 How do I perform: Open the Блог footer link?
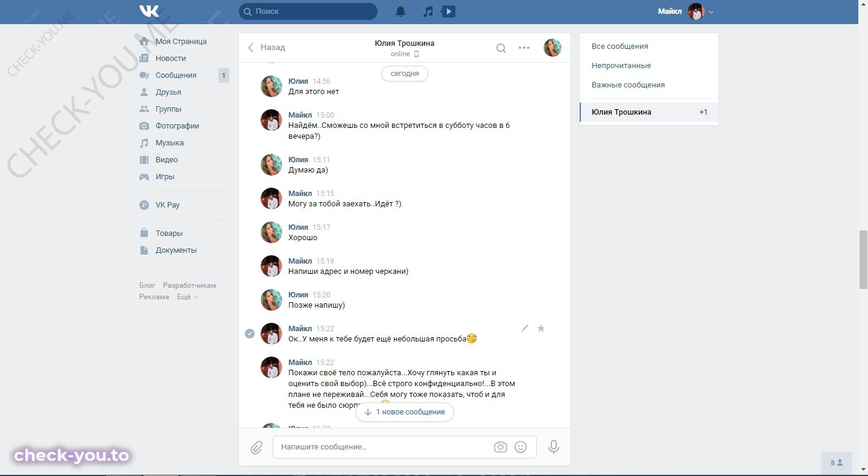point(147,285)
